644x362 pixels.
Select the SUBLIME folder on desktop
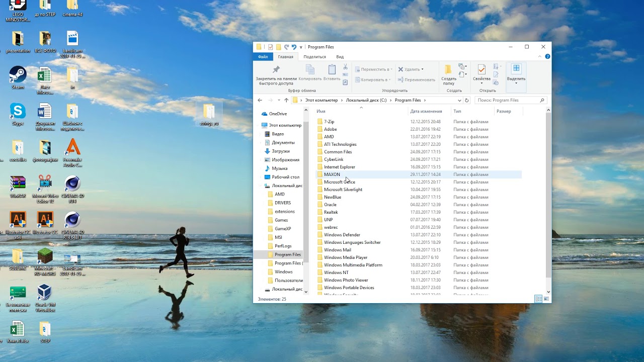click(18, 259)
